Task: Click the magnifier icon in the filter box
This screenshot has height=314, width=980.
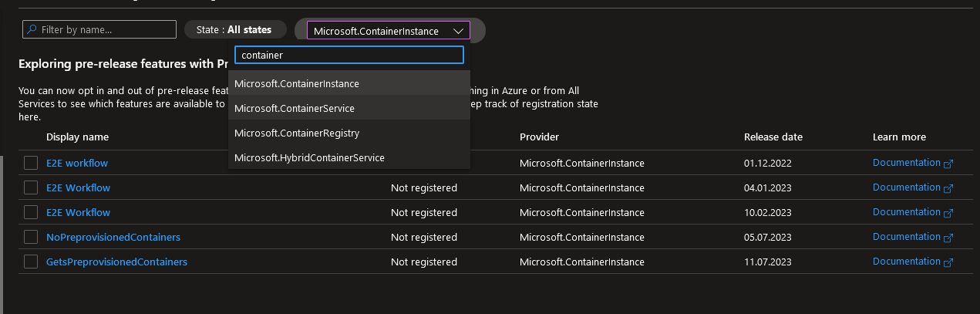Action: [x=32, y=29]
